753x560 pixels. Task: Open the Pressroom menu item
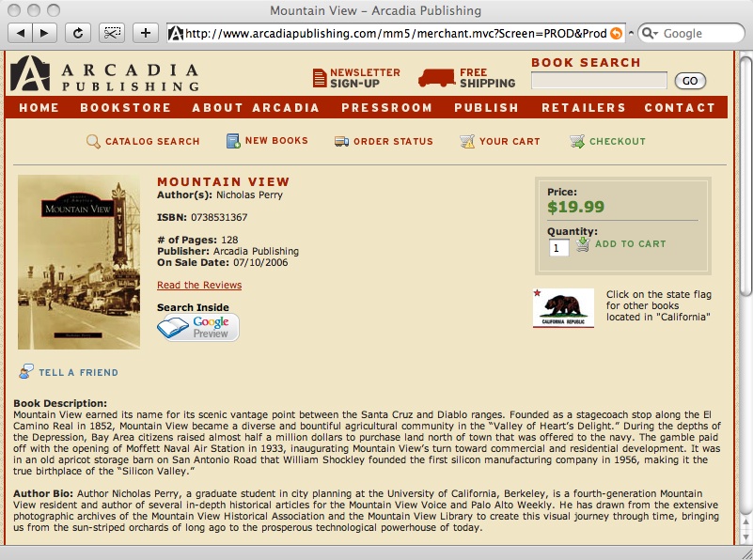coord(386,107)
